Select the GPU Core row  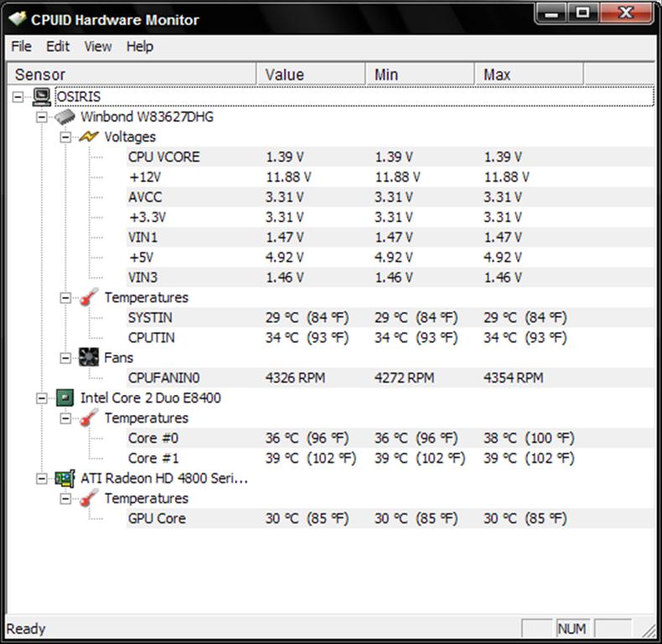tap(390, 518)
